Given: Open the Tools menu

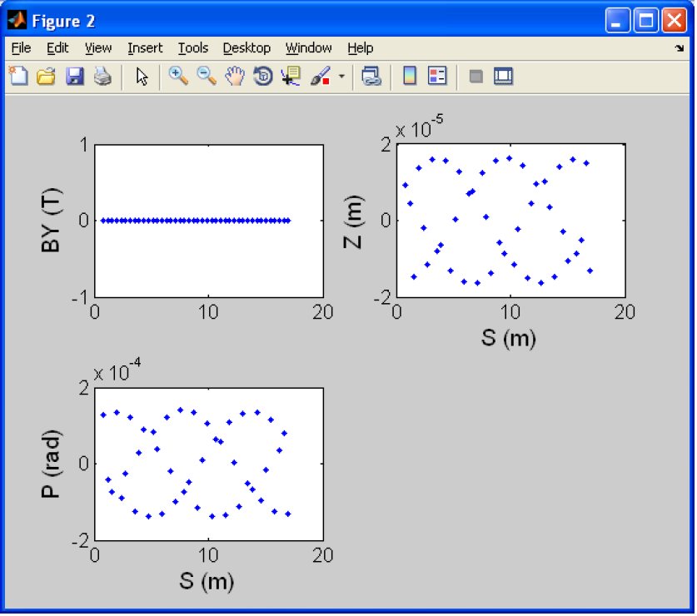Looking at the screenshot, I should tap(193, 48).
